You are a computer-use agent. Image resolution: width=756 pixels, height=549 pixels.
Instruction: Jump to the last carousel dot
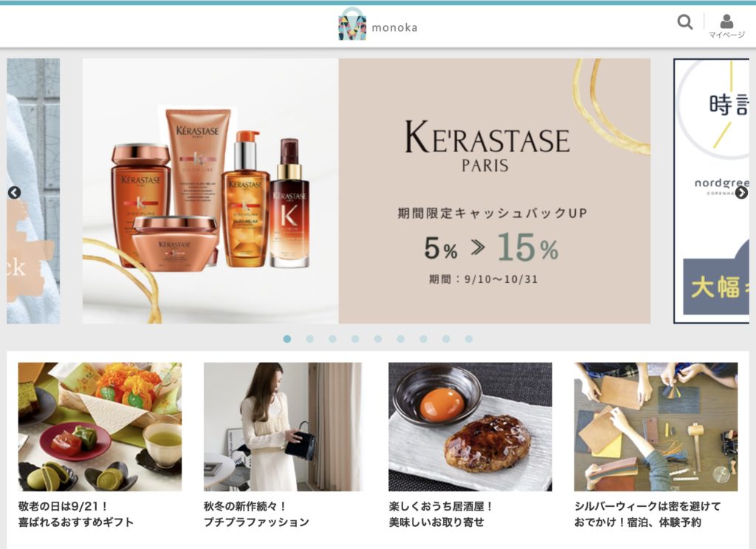click(469, 339)
